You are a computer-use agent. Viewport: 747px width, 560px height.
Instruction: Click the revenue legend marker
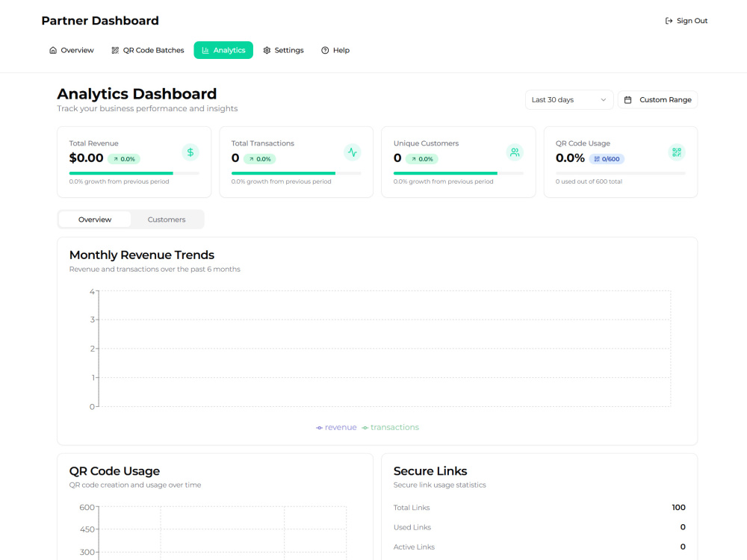click(319, 428)
